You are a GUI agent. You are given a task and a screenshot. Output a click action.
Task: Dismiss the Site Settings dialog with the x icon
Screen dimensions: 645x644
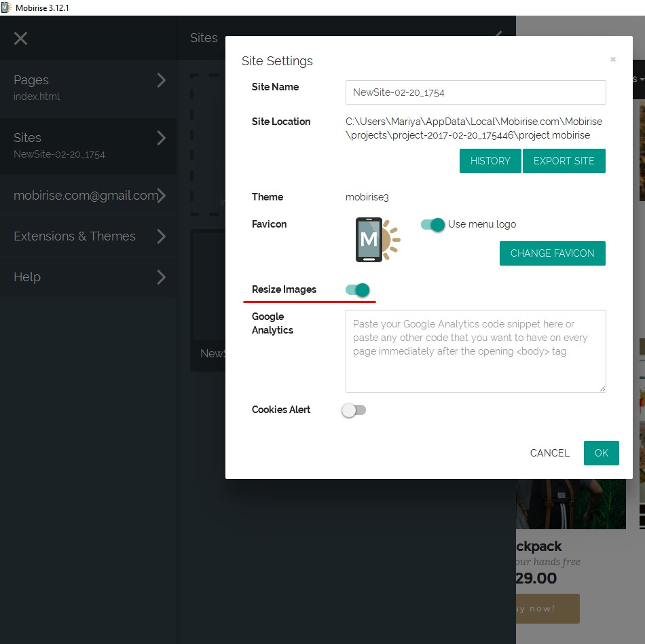point(613,60)
